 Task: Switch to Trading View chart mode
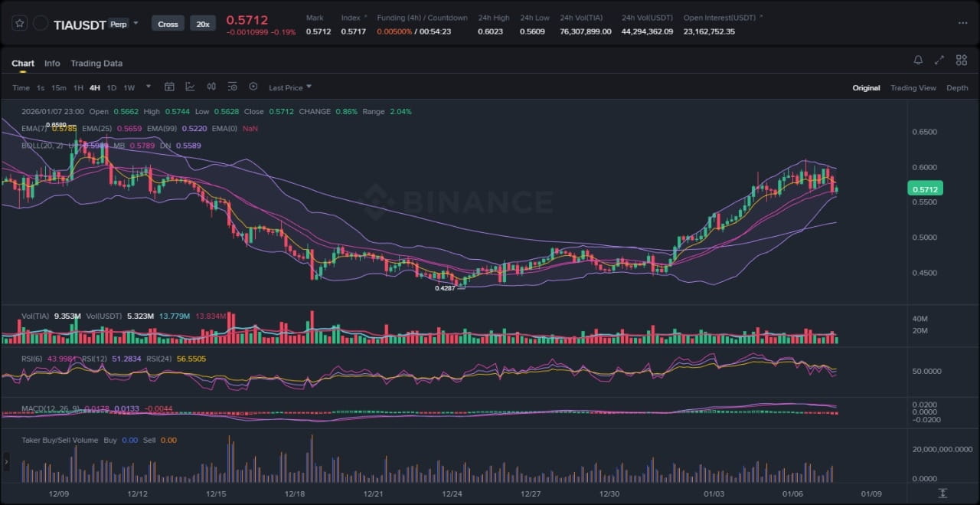(913, 88)
